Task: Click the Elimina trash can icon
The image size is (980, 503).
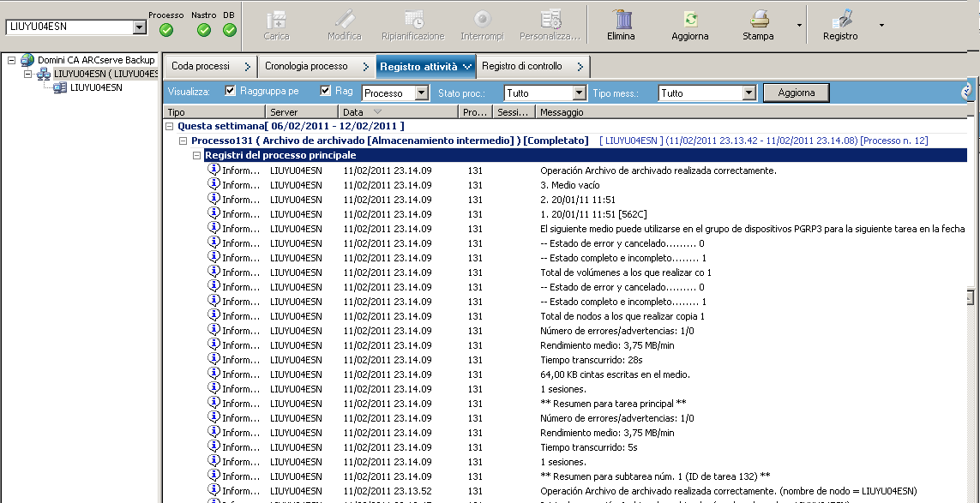Action: pos(621,20)
